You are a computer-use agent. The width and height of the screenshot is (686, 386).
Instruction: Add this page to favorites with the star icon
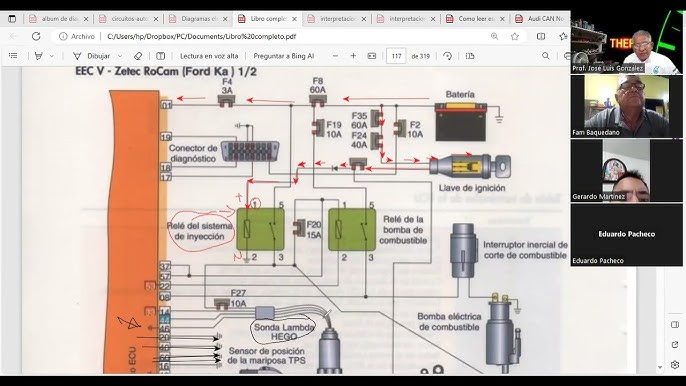(x=515, y=36)
